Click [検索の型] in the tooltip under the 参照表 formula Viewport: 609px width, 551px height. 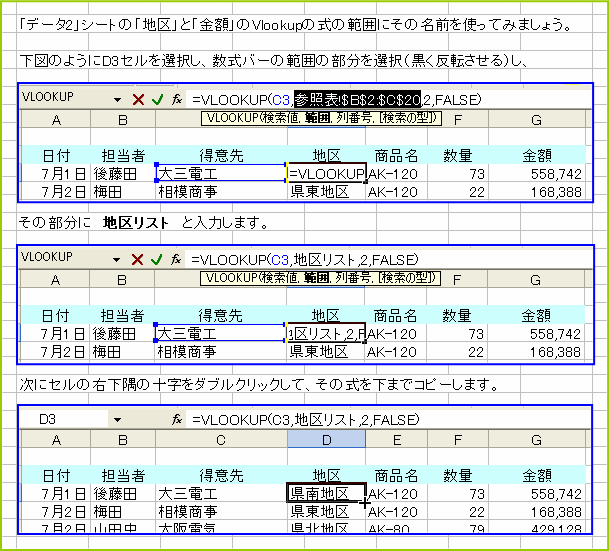(x=407, y=118)
